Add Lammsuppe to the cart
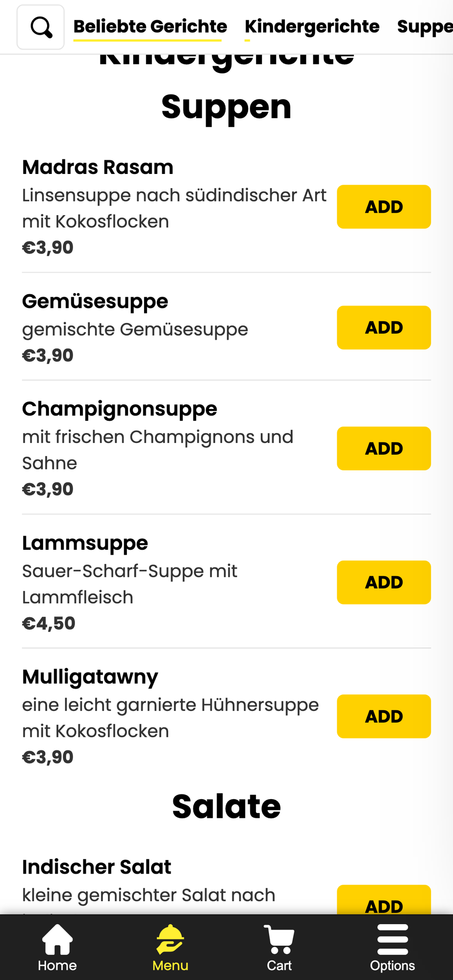 pos(384,582)
